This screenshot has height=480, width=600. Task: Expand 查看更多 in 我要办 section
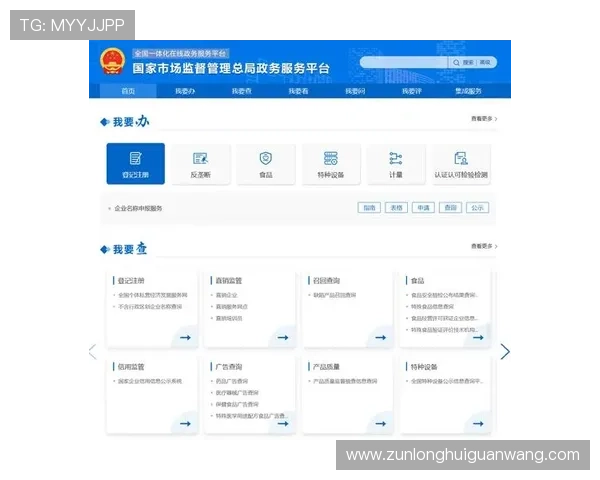pyautogui.click(x=484, y=119)
